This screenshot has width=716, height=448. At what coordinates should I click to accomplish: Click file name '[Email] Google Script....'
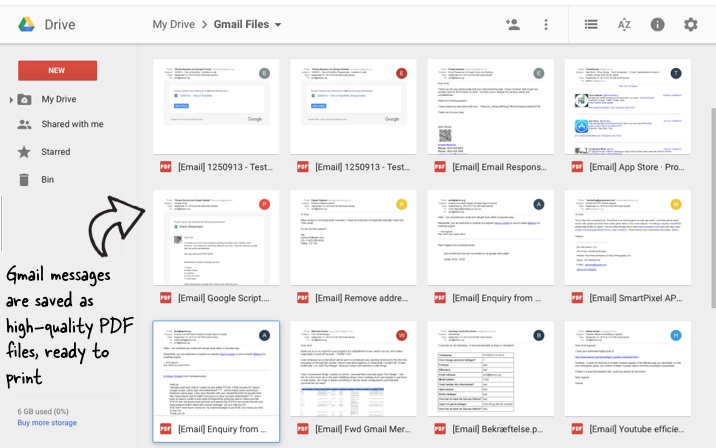point(224,298)
